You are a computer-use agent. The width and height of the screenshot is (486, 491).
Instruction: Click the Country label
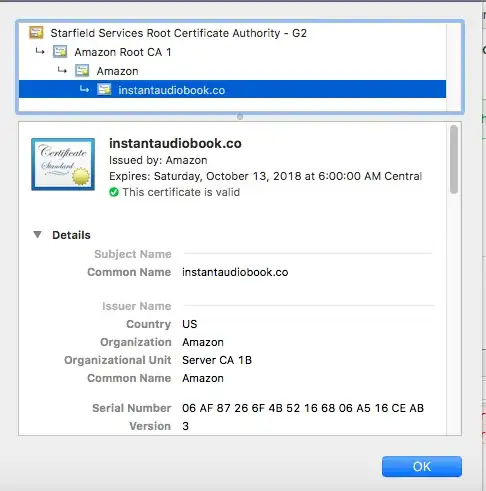[149, 324]
